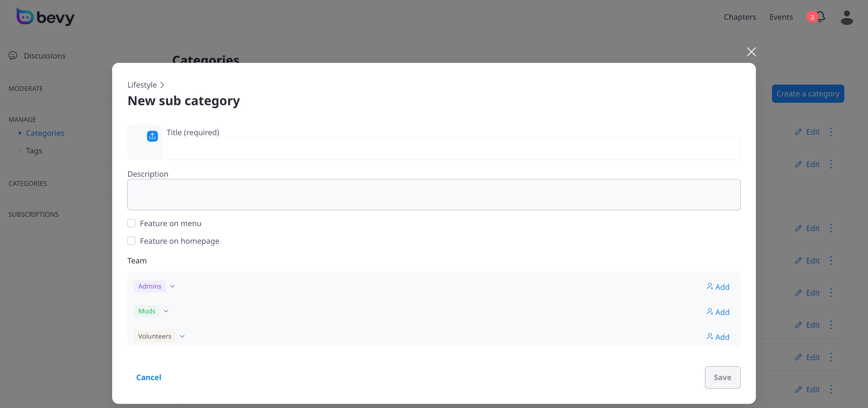868x408 pixels.
Task: Open the Chapters menu item
Action: tap(739, 17)
